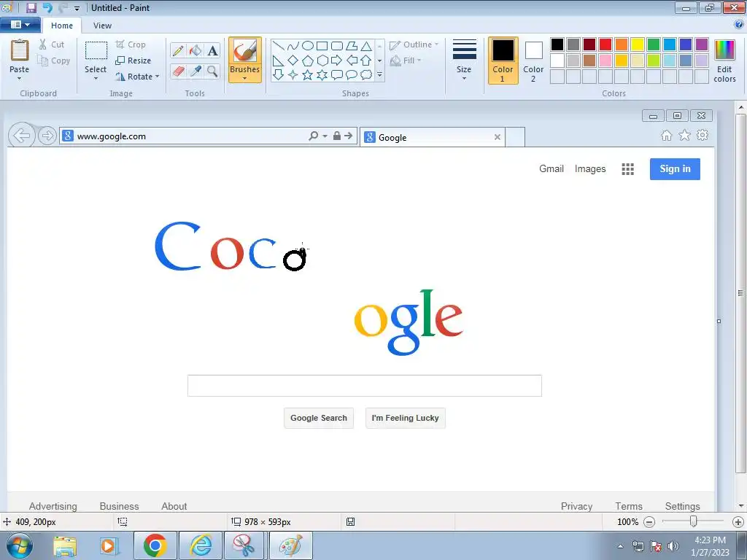Click vertical scrollbar down arrow

click(x=741, y=505)
